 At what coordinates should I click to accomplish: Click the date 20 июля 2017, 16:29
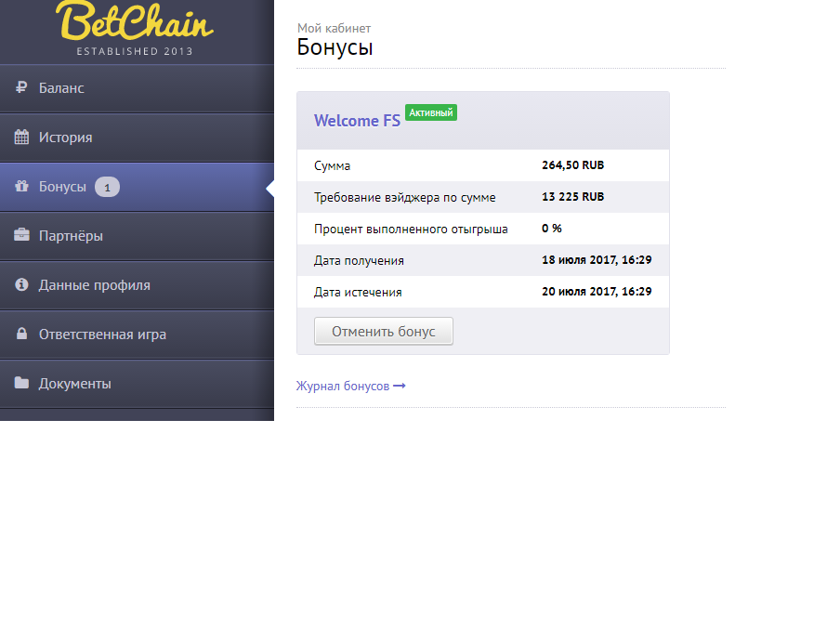(x=597, y=292)
